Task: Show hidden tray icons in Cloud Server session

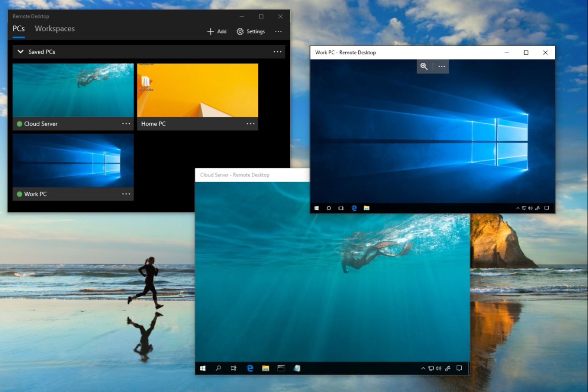Action: pyautogui.click(x=423, y=368)
